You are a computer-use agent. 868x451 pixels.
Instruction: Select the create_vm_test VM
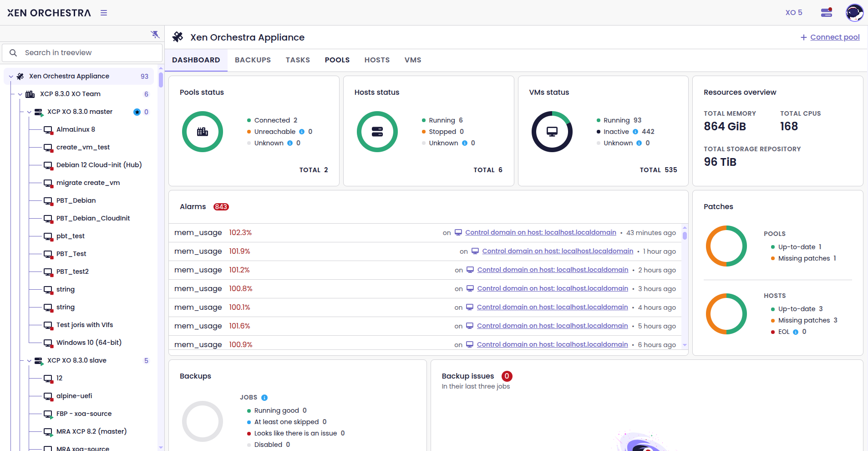pos(83,147)
